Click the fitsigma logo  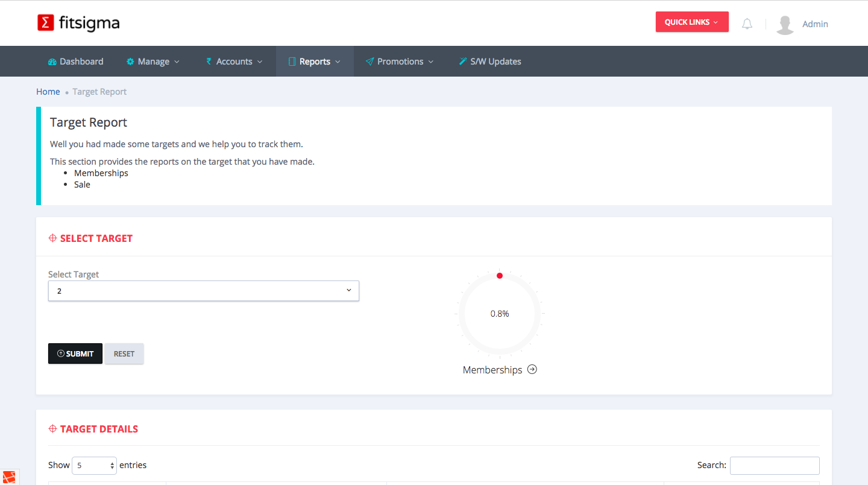point(78,23)
